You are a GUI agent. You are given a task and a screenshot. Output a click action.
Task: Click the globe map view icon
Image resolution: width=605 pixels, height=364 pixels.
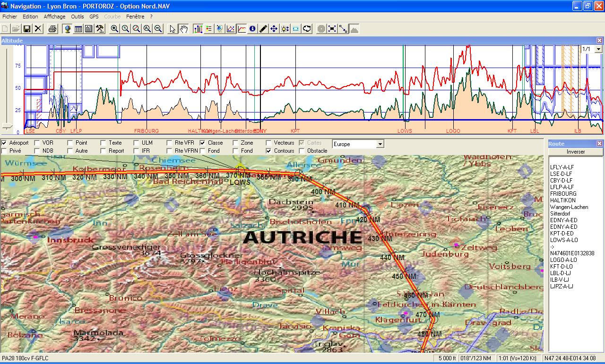tap(67, 29)
